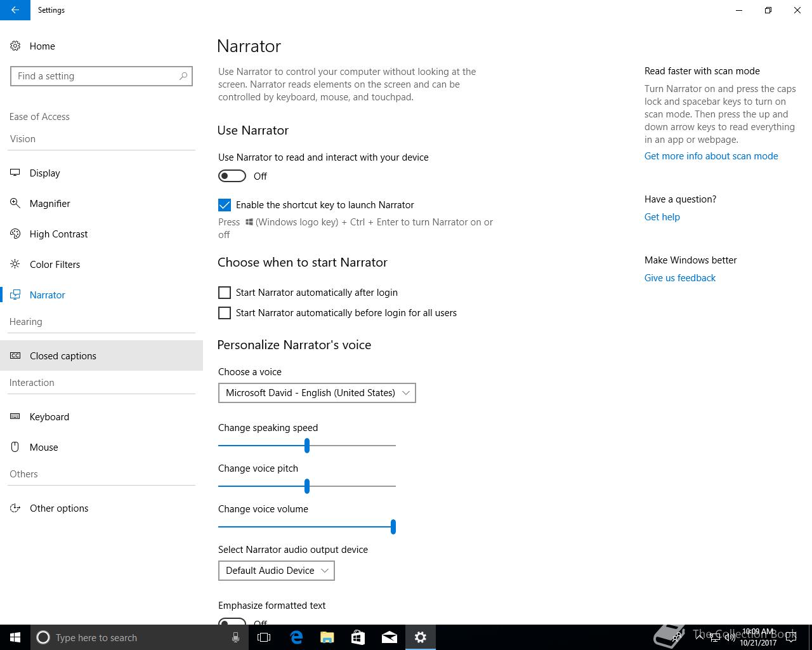
Task: Click the taskbar search microphone icon
Action: click(x=235, y=637)
